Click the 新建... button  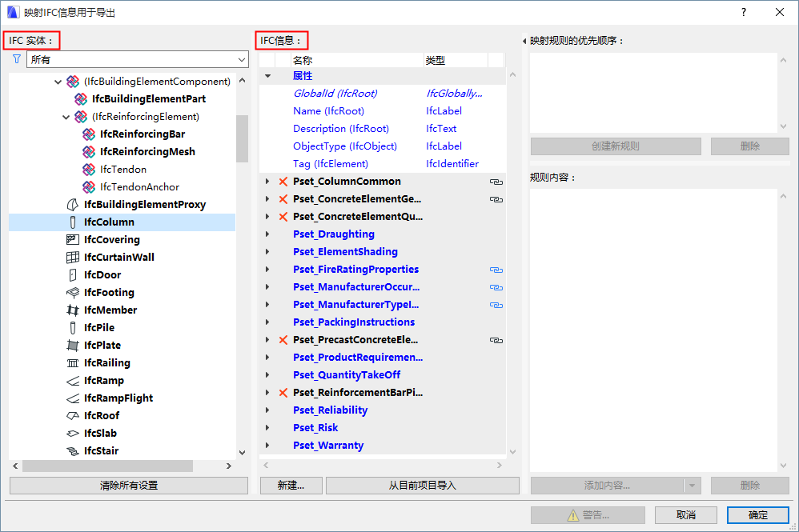click(291, 486)
